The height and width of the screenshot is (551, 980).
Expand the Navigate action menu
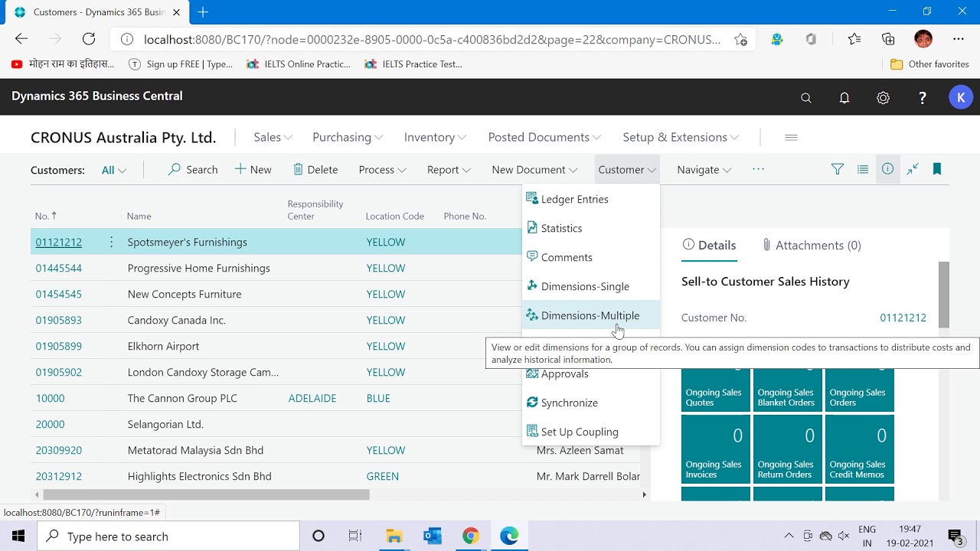(704, 170)
